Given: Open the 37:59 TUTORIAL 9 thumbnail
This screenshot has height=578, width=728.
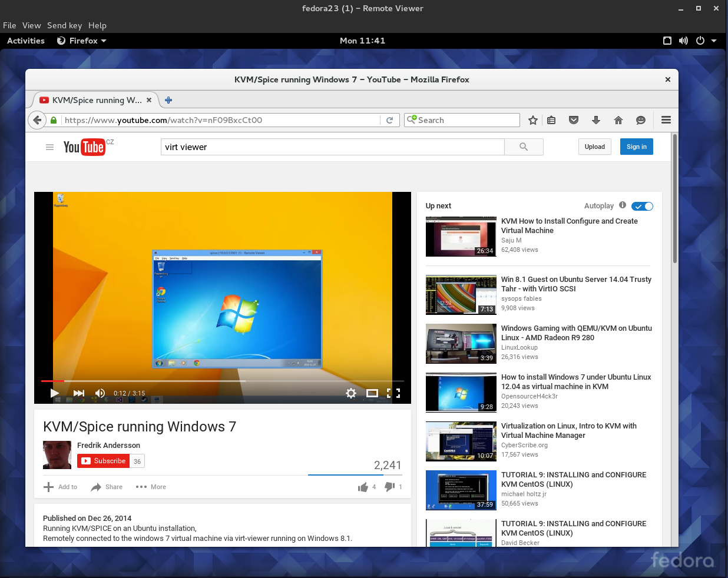Looking at the screenshot, I should pyautogui.click(x=461, y=490).
